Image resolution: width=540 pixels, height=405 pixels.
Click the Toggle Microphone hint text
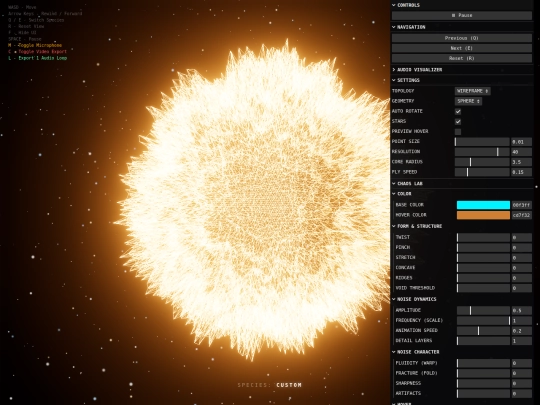click(x=35, y=45)
